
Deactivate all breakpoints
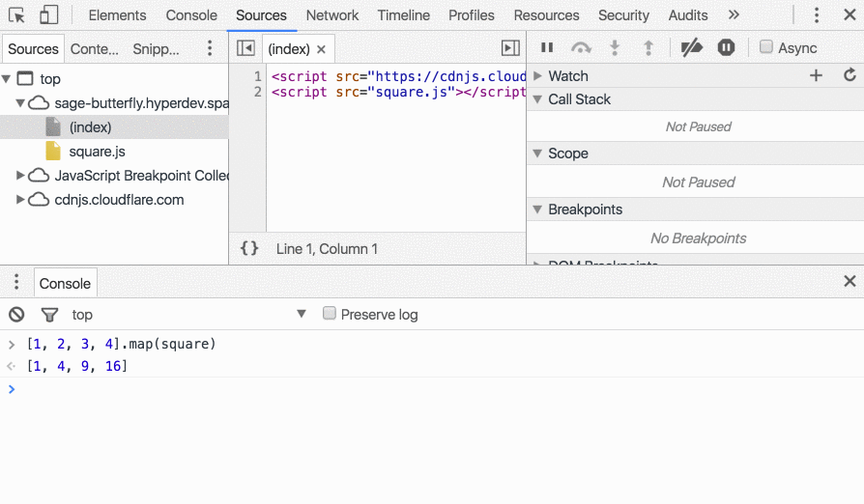tap(692, 48)
